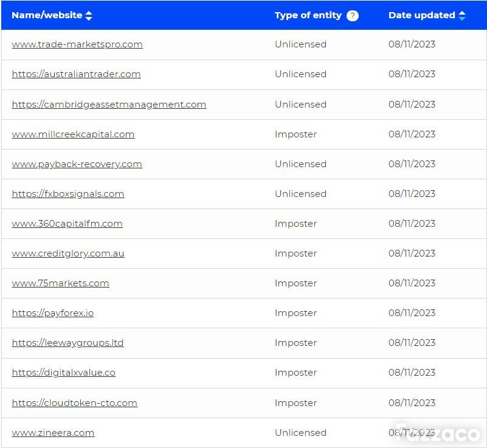Image resolution: width=487 pixels, height=448 pixels.
Task: Select Imposter in the payforex.io row
Action: point(296,313)
